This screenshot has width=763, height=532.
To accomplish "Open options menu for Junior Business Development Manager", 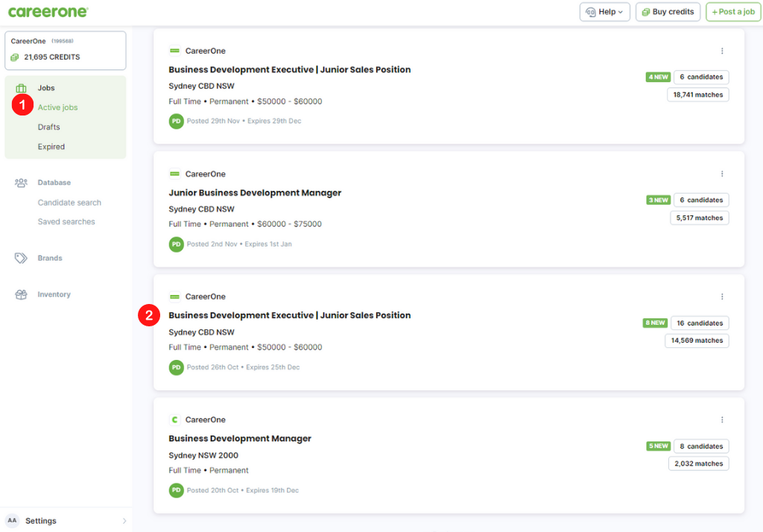I will 722,174.
